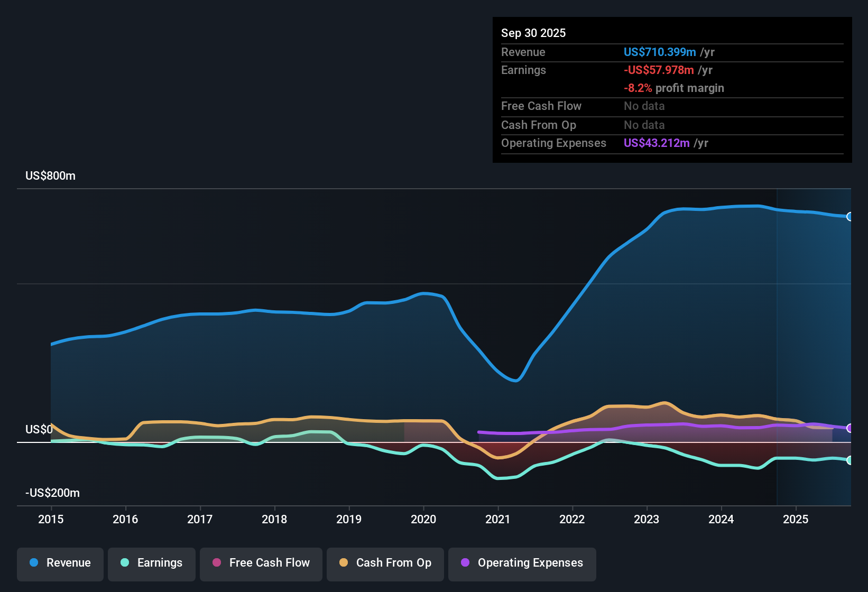Select the Earnings endpoint marker on the chart
Viewport: 868px width, 592px height.
[x=850, y=460]
